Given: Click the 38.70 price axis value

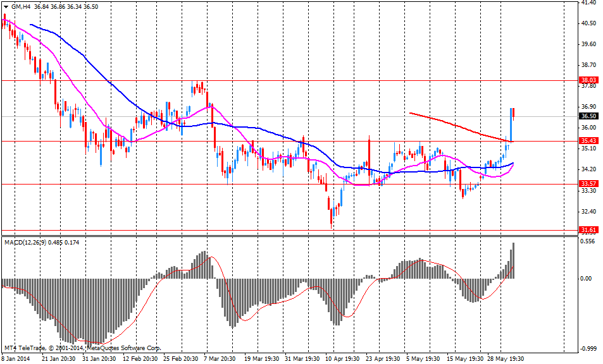Looking at the screenshot, I should (x=589, y=65).
